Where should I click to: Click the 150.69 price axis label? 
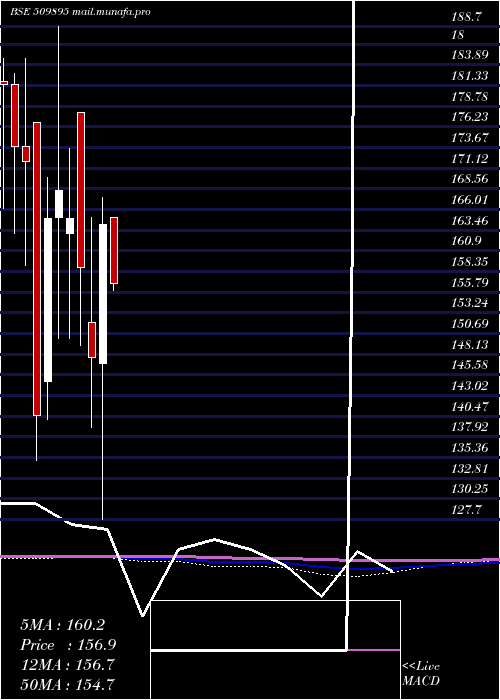click(x=470, y=324)
